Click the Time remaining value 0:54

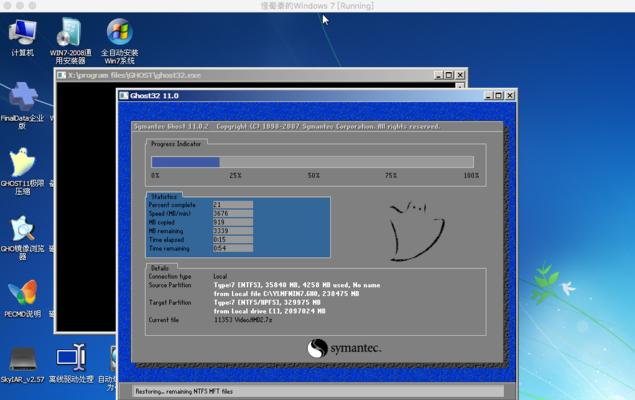pyautogui.click(x=233, y=248)
